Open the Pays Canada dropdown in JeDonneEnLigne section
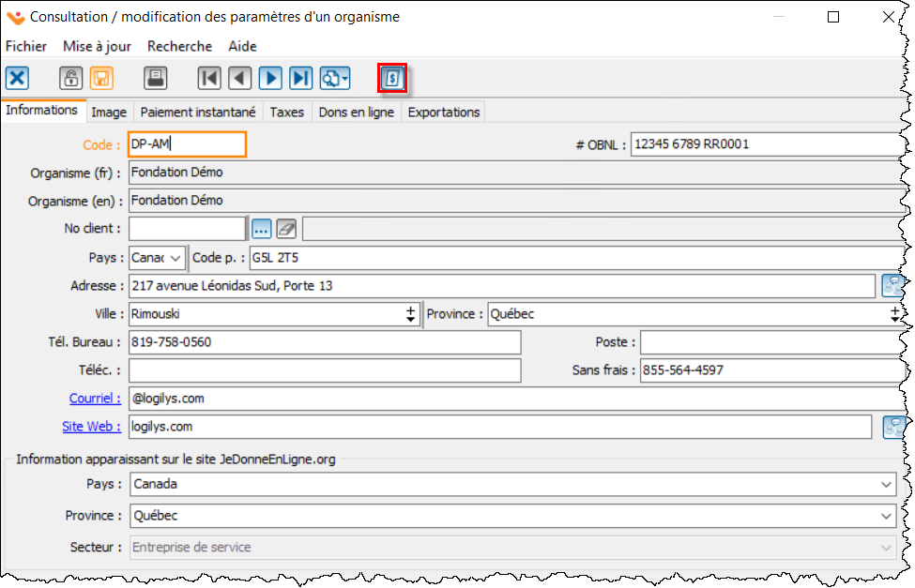This screenshot has height=588, width=915. [887, 485]
